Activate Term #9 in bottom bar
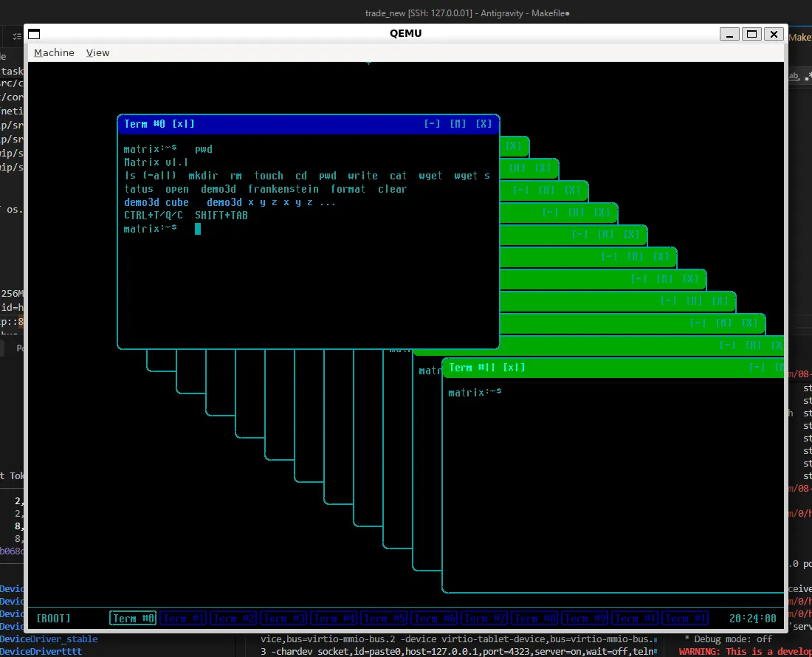Image resolution: width=812 pixels, height=657 pixels. (585, 618)
